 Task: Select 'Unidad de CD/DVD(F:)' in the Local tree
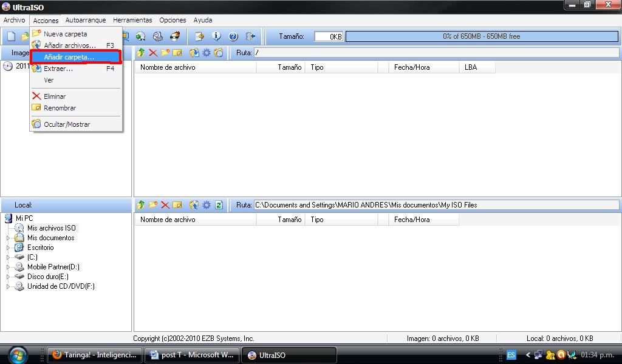coord(61,286)
